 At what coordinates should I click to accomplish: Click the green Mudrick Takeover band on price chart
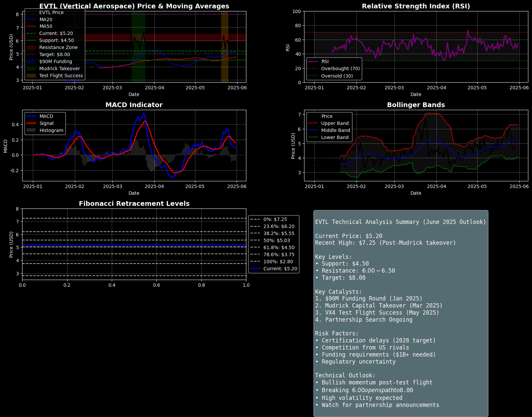[x=138, y=47]
